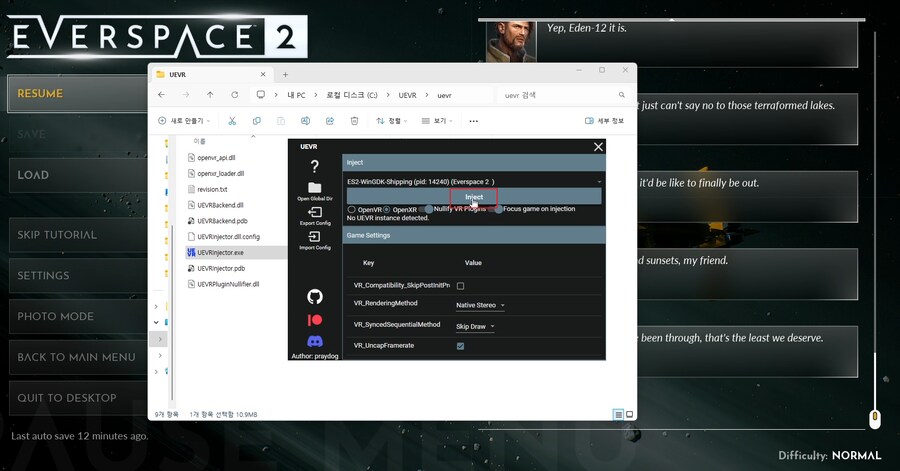The width and height of the screenshot is (900, 471).
Task: Click the search magnifier icon in Explorer
Action: [x=622, y=95]
